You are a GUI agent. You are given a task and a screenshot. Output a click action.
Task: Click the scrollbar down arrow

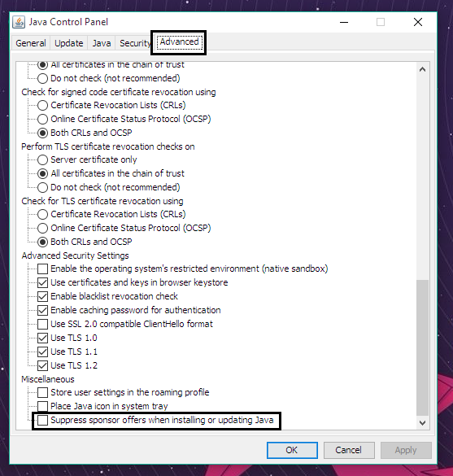pyautogui.click(x=422, y=422)
